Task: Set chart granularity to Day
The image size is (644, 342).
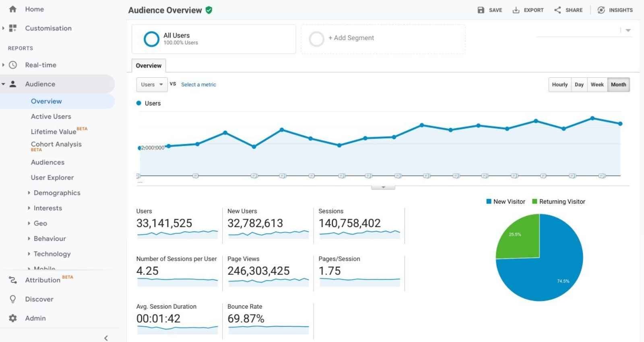Action: pyautogui.click(x=579, y=84)
